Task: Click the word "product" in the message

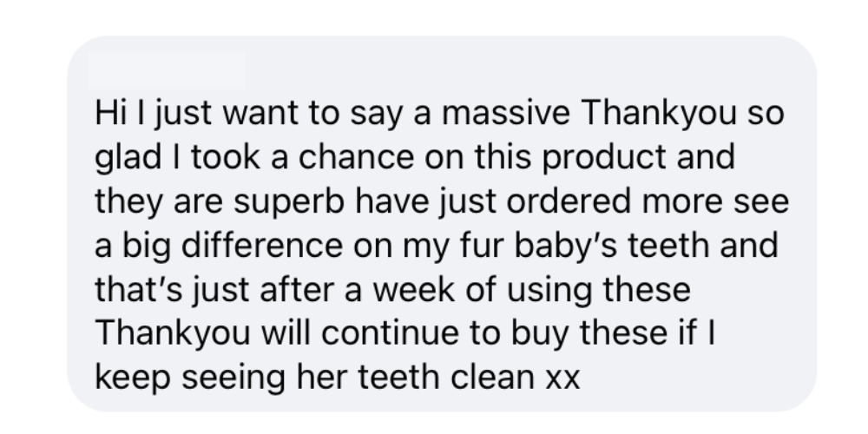Action: (604, 159)
